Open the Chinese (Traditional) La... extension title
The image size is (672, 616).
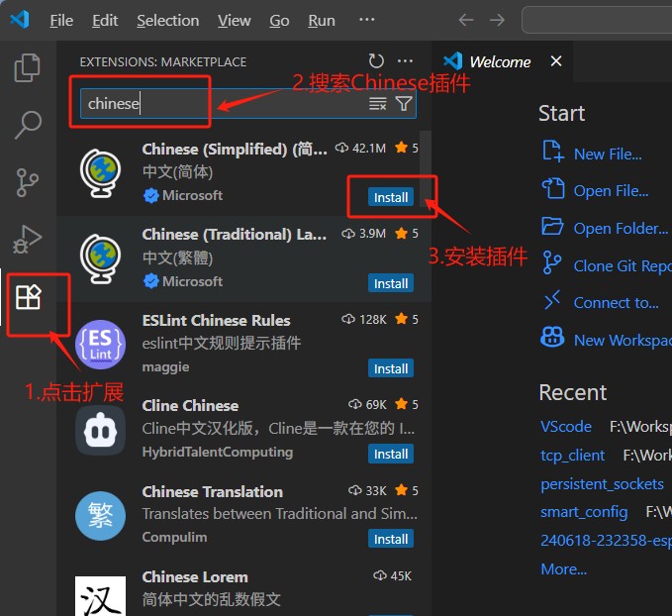234,235
